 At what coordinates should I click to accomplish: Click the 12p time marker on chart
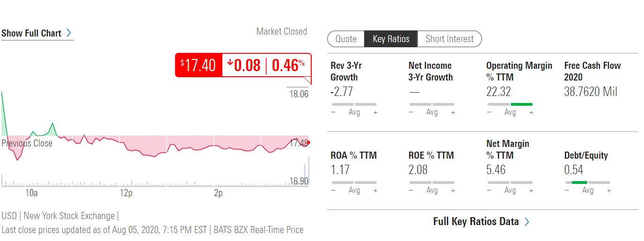click(x=126, y=193)
